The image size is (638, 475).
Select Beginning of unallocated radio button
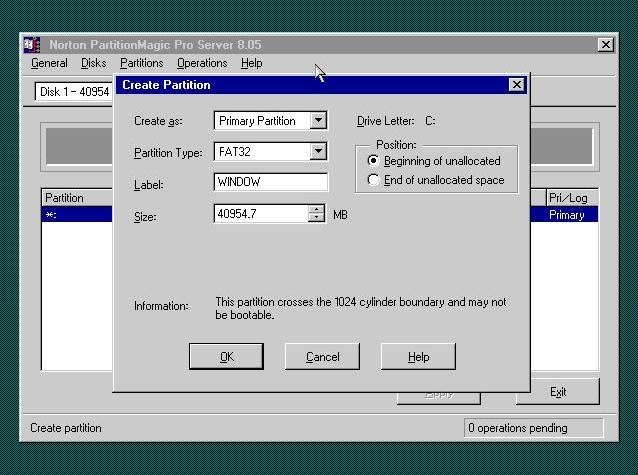coord(373,161)
